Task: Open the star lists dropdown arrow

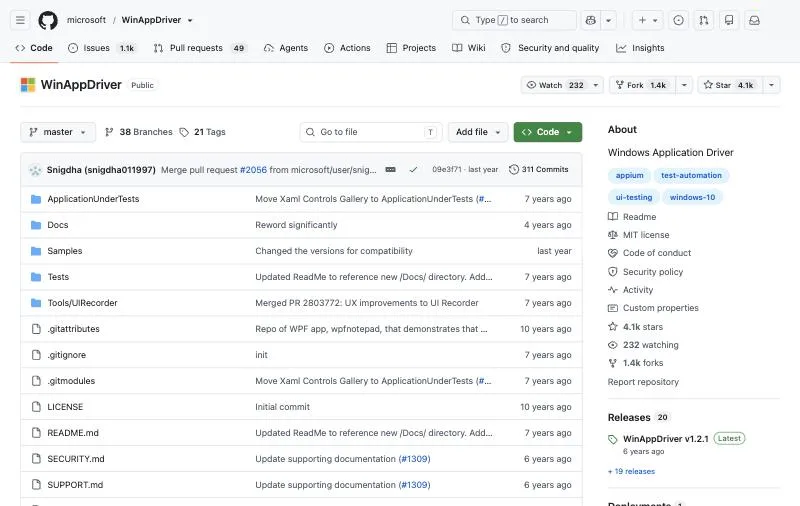Action: coord(771,85)
